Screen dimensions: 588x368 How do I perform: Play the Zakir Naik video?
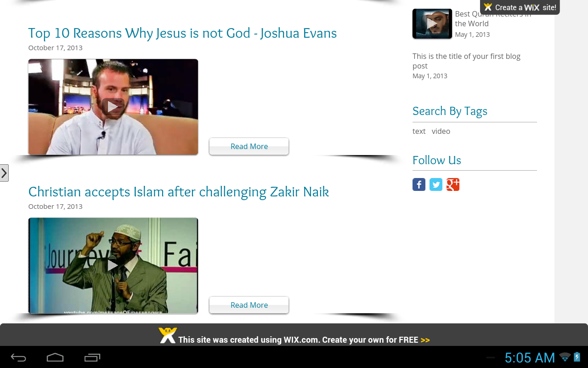pos(113,265)
